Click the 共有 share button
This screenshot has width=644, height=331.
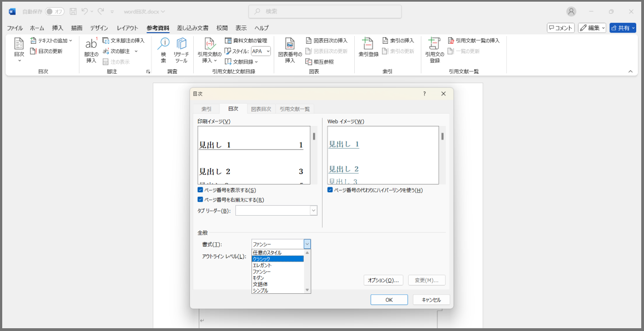pos(623,28)
